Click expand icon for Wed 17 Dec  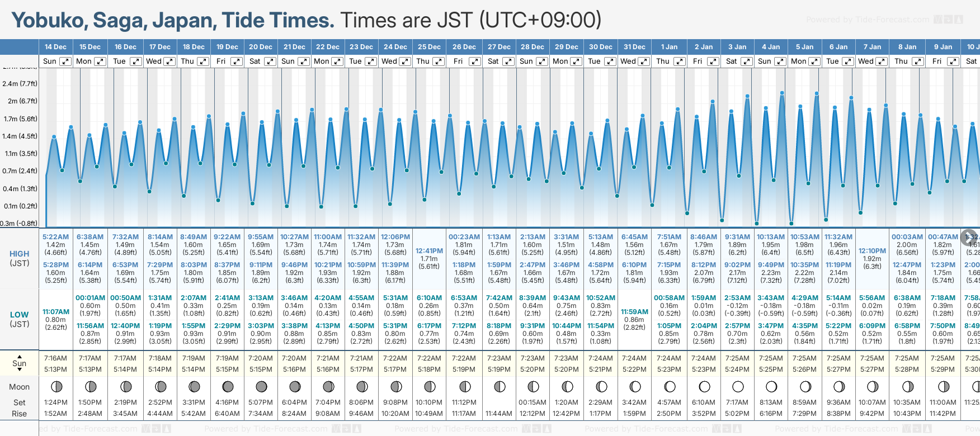[169, 61]
